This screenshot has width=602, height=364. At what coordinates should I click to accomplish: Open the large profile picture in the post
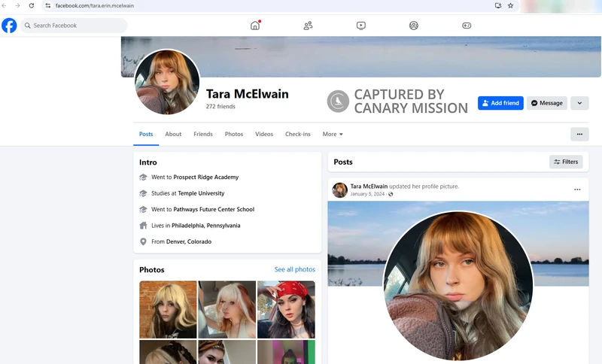(458, 286)
